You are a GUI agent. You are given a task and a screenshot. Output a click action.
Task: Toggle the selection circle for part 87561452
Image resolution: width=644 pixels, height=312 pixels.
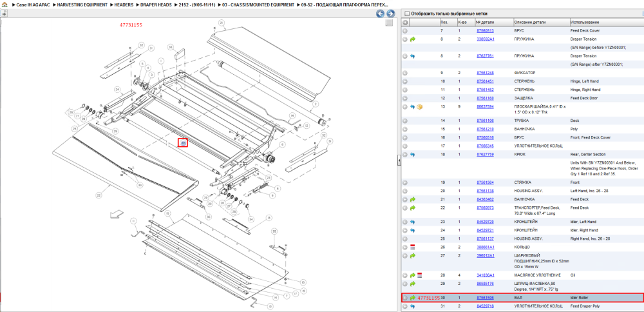tap(405, 90)
